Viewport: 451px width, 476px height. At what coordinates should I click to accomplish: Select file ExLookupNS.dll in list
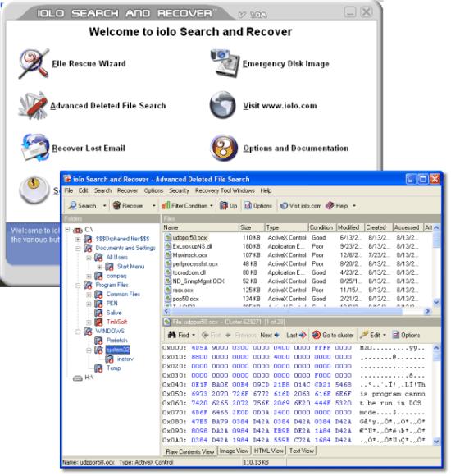(192, 246)
